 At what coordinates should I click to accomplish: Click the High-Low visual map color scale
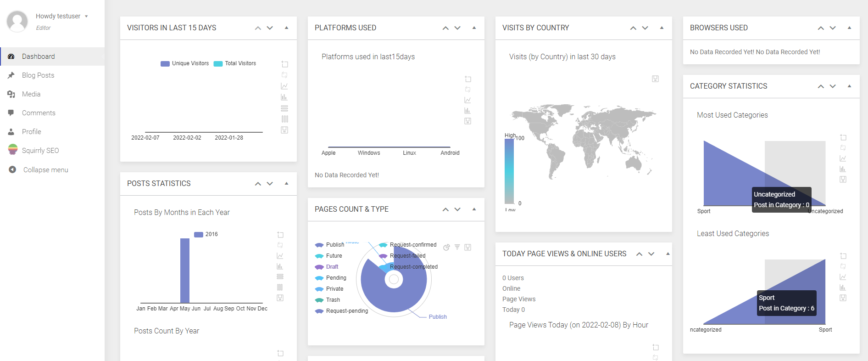(x=509, y=171)
